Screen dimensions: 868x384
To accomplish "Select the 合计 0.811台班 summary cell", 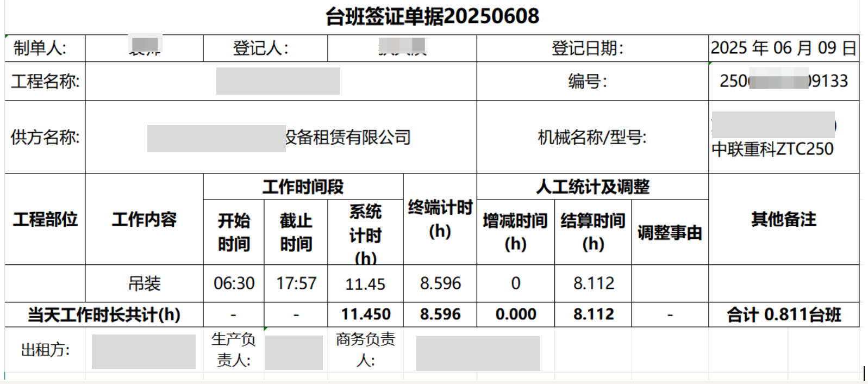I will (x=784, y=314).
